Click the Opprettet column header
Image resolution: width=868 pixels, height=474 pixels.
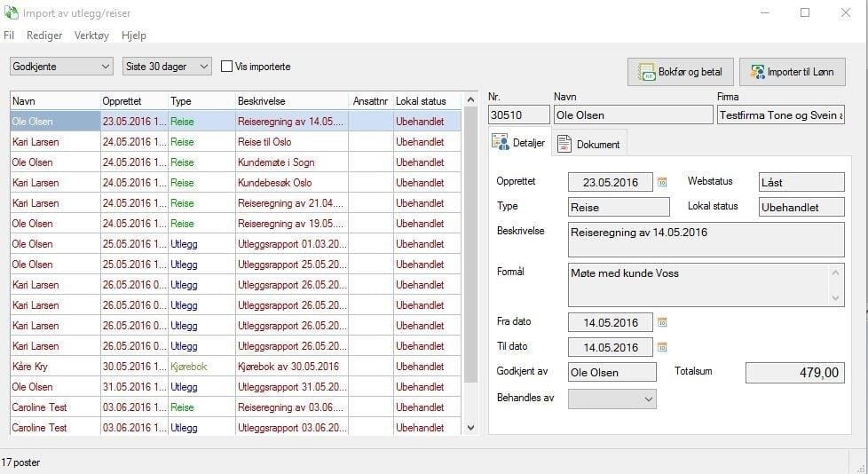133,101
